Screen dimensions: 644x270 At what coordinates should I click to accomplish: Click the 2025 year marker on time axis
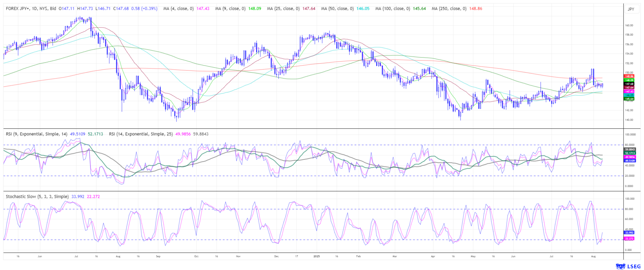pos(316,256)
